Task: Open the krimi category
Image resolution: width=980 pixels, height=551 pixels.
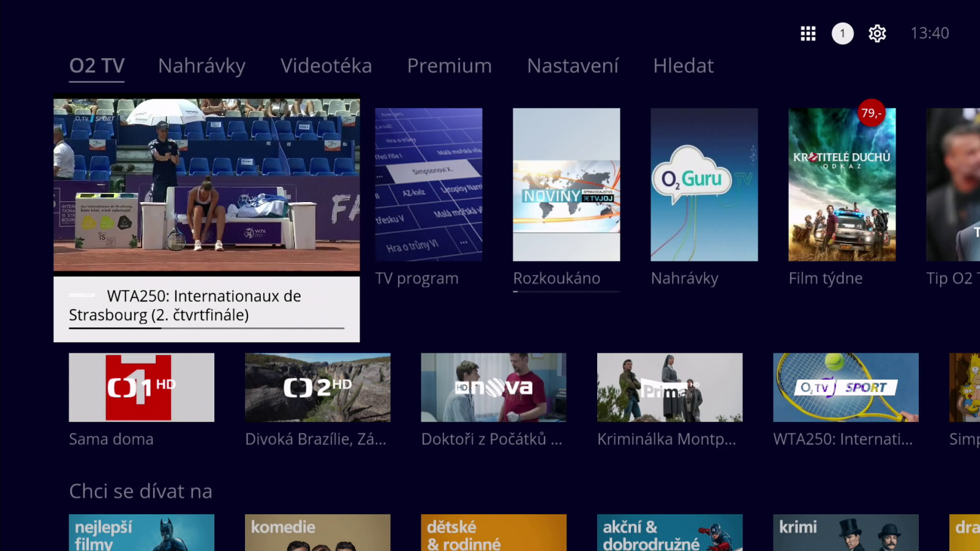Action: [x=846, y=533]
